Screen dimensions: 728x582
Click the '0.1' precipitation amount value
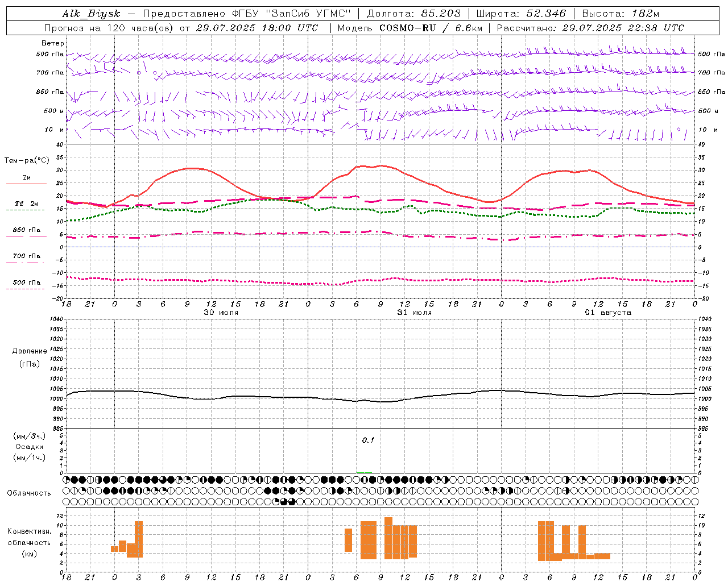pos(368,440)
